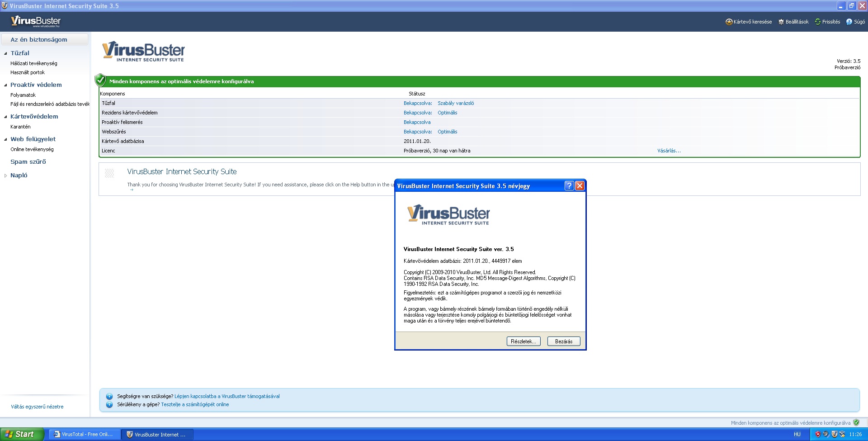Click the Frissítés refresh icon

(x=817, y=22)
